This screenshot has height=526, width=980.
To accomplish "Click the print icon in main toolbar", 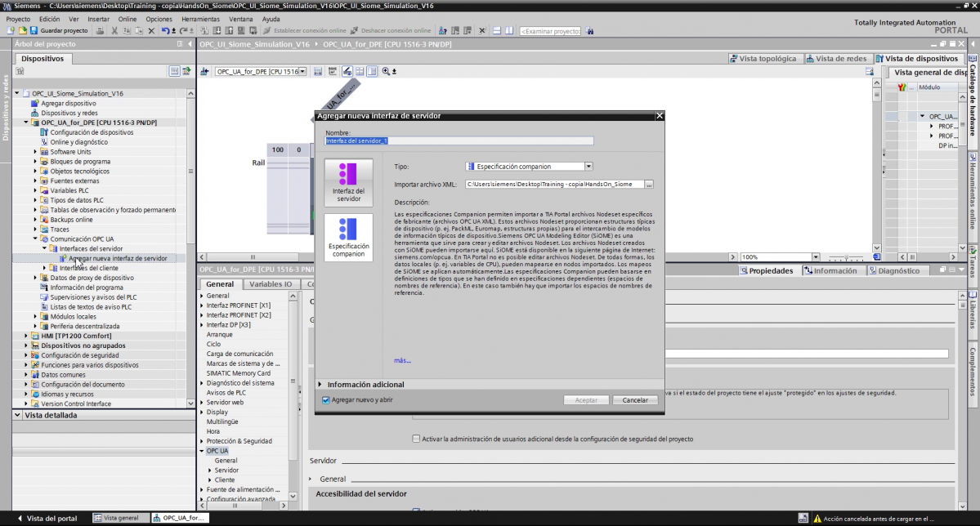I will [x=100, y=30].
